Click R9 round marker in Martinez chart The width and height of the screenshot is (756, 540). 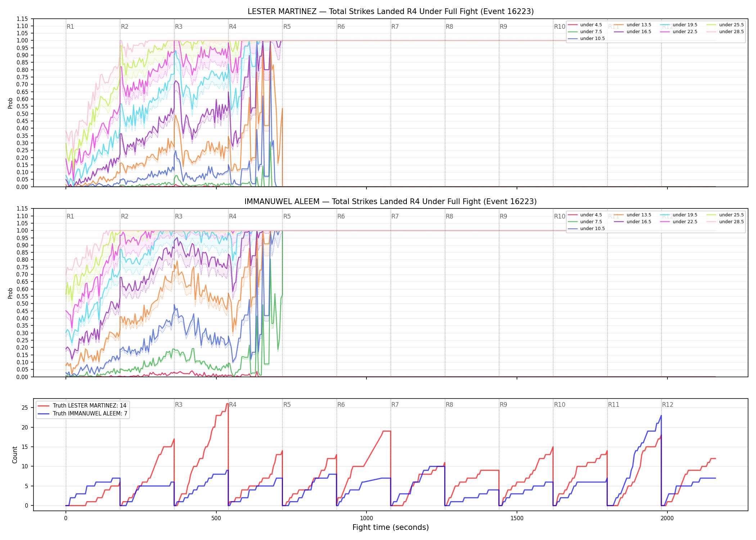(503, 27)
